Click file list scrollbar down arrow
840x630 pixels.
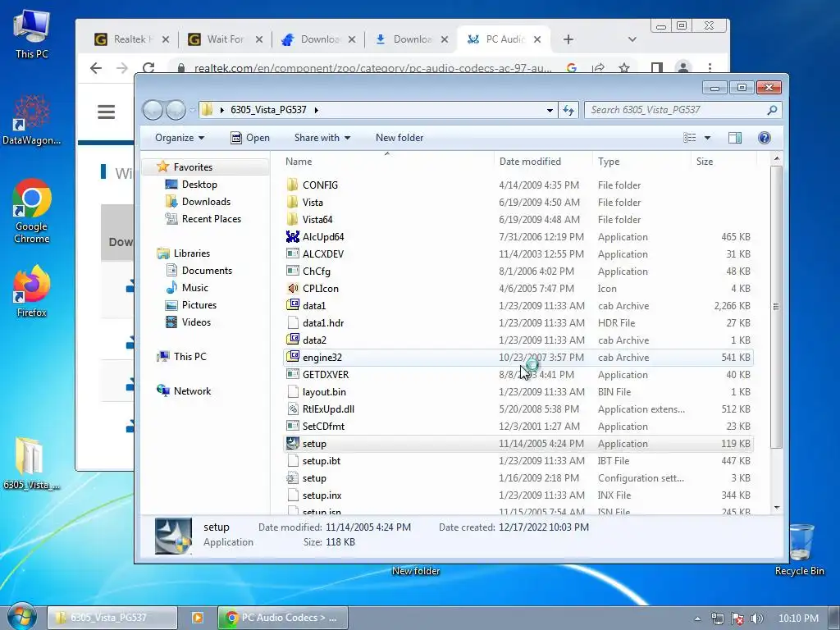777,507
